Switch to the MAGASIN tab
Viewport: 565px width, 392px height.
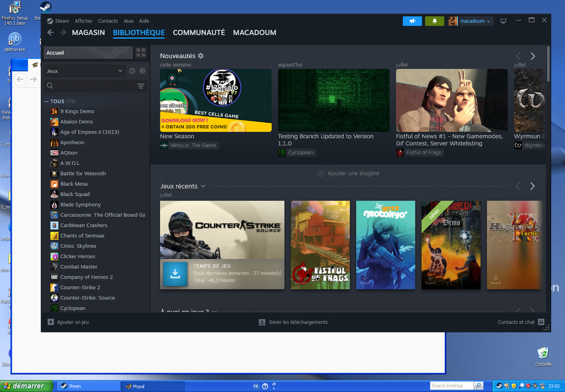[x=88, y=33]
